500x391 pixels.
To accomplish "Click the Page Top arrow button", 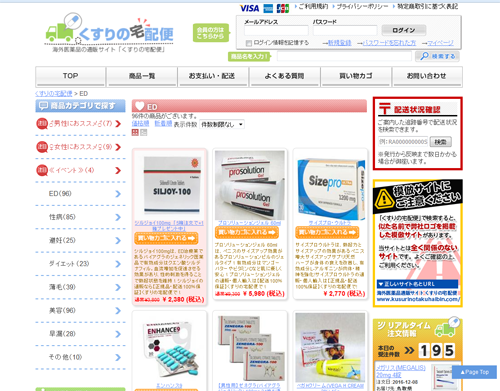I will click(474, 372).
